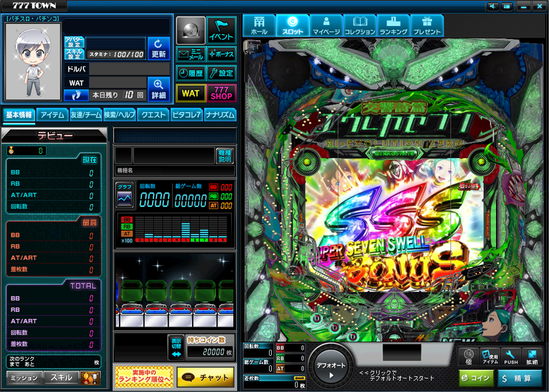
Task: Open ミニメール envelope button
Action: pyautogui.click(x=191, y=54)
